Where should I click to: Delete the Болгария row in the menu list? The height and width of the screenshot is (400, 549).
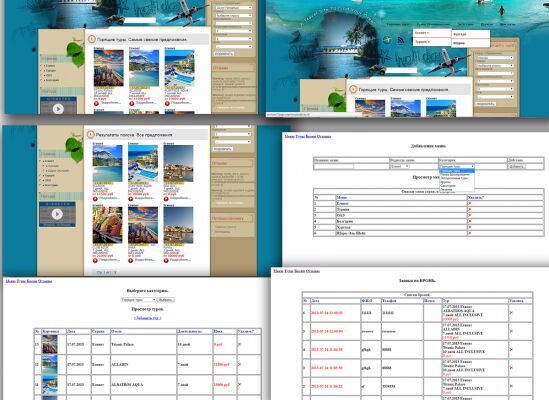coord(470,221)
